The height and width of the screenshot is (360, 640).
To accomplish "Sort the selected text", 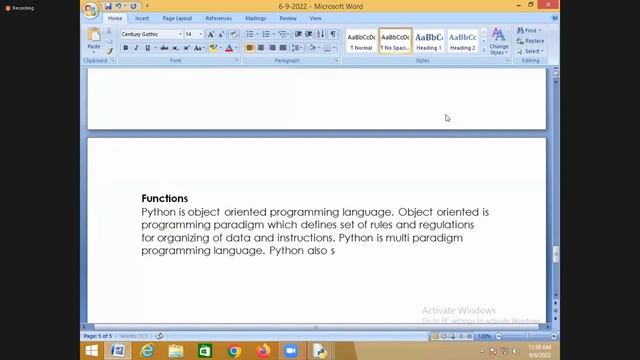I will (x=321, y=34).
